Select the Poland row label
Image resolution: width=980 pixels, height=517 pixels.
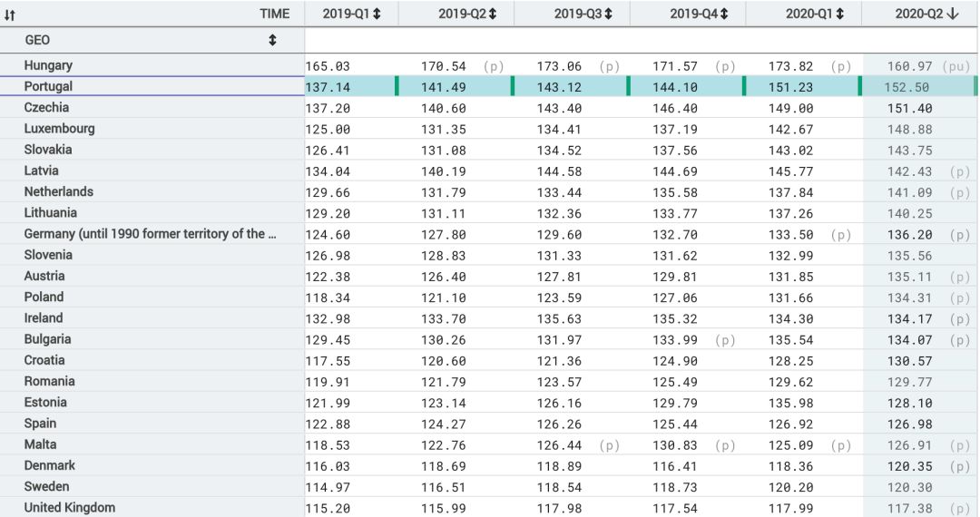[44, 298]
